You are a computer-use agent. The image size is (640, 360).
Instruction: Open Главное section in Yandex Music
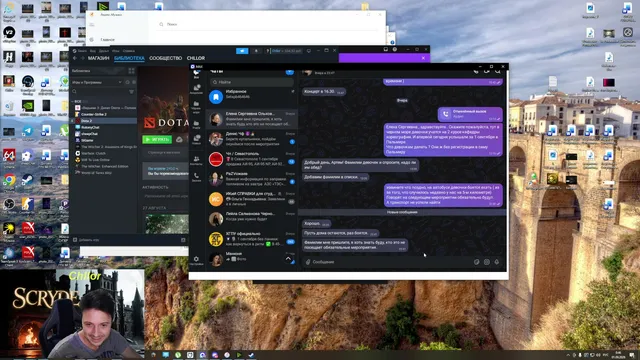107,40
